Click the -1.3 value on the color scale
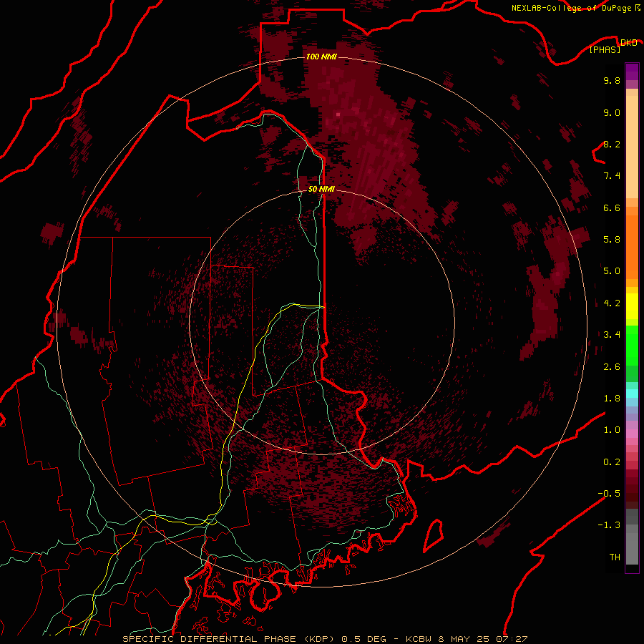This screenshot has width=644, height=644. click(609, 525)
